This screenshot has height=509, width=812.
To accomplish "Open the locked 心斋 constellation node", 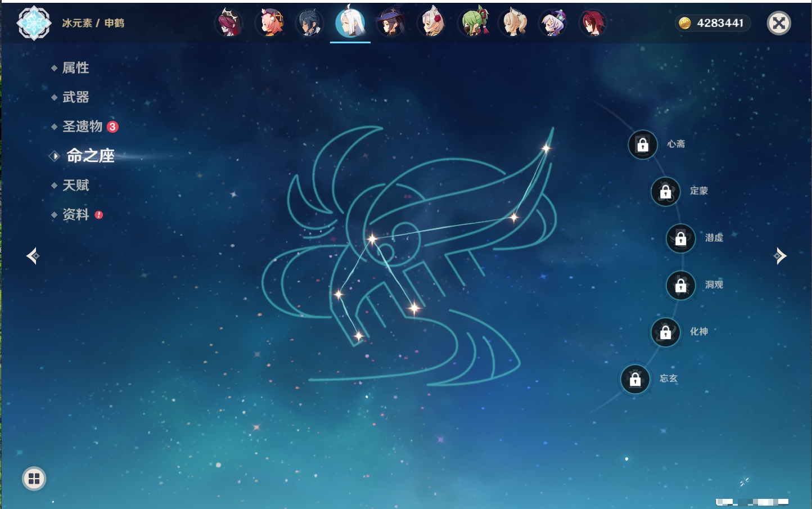I will (643, 145).
